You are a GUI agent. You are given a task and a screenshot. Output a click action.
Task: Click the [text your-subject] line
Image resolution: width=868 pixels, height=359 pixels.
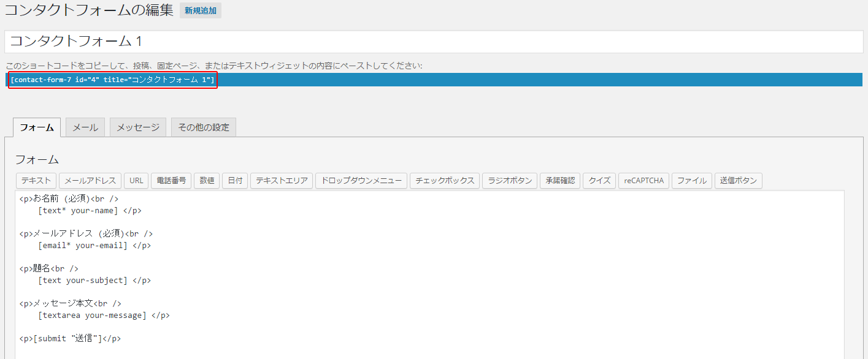[94, 280]
